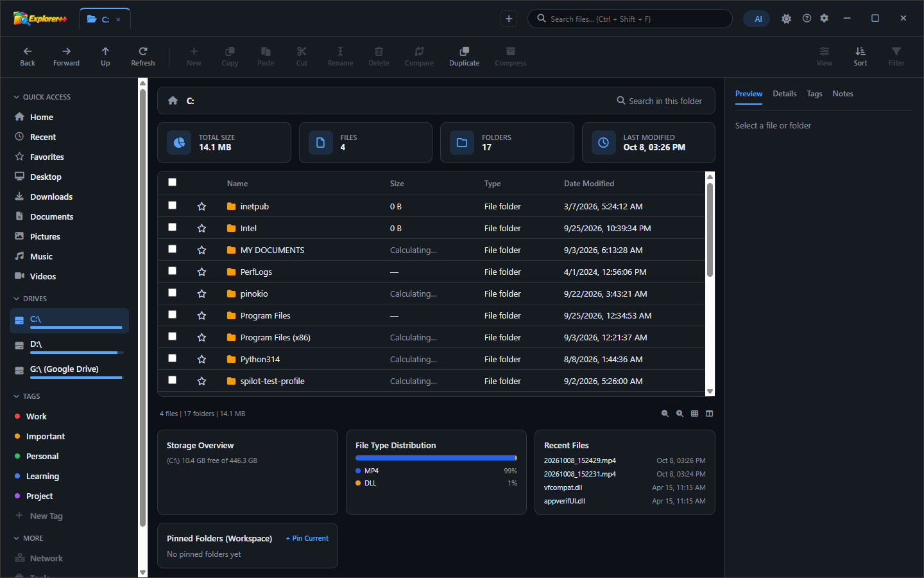Check the MY DOCUMENTS row checkbox
The height and width of the screenshot is (578, 924).
pyautogui.click(x=172, y=249)
